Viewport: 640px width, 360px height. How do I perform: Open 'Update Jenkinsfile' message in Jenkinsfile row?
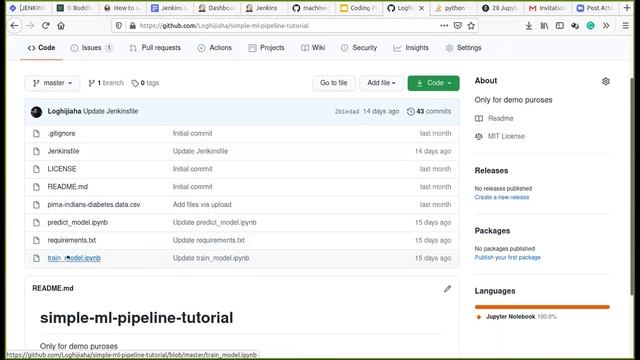pyautogui.click(x=200, y=151)
